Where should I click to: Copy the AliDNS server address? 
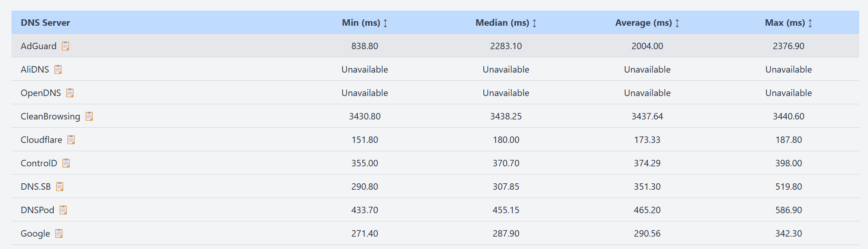coord(58,69)
